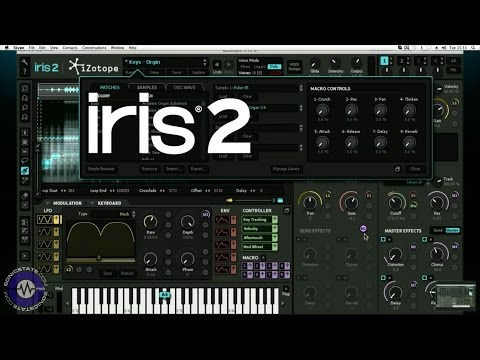
Task: Click the Close button in browser
Action: click(415, 169)
